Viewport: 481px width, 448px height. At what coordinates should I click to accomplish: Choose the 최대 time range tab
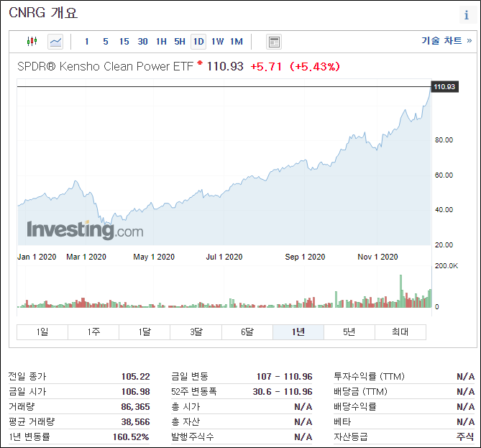[400, 332]
